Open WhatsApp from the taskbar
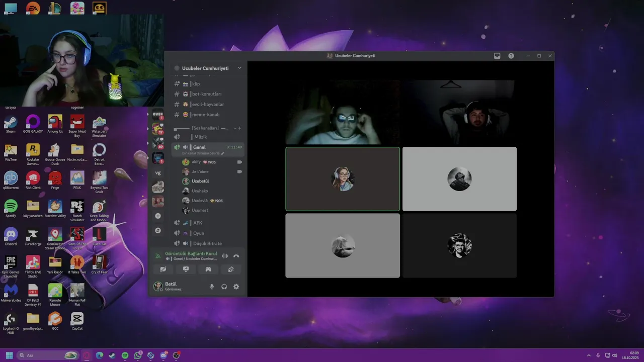The image size is (644, 362). click(x=138, y=355)
